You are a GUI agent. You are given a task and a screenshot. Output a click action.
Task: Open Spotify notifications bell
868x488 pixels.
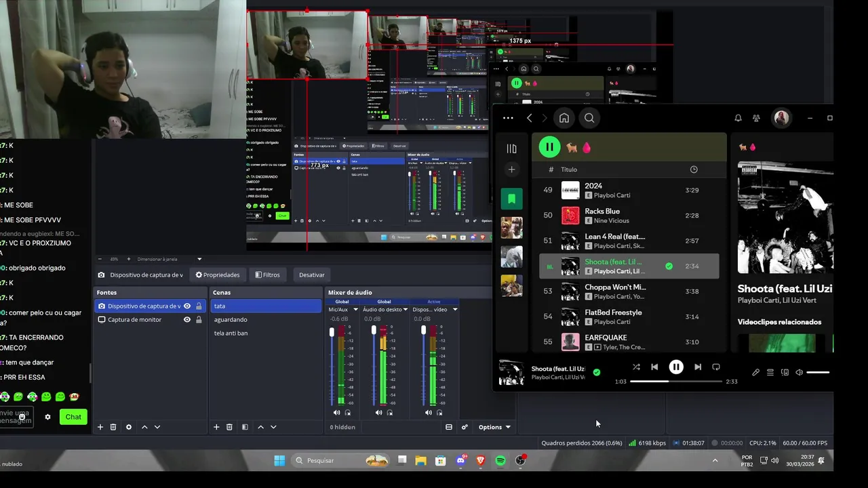point(738,118)
